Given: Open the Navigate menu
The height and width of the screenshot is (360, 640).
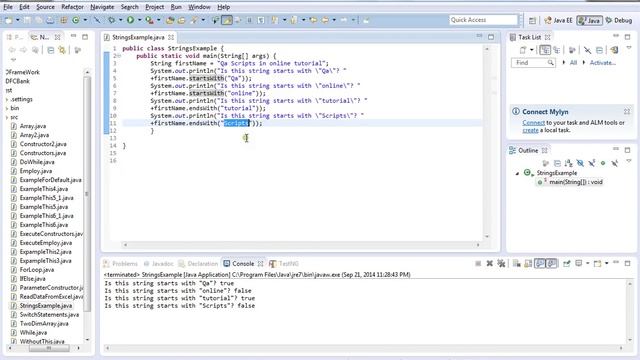Looking at the screenshot, I should [x=102, y=7].
